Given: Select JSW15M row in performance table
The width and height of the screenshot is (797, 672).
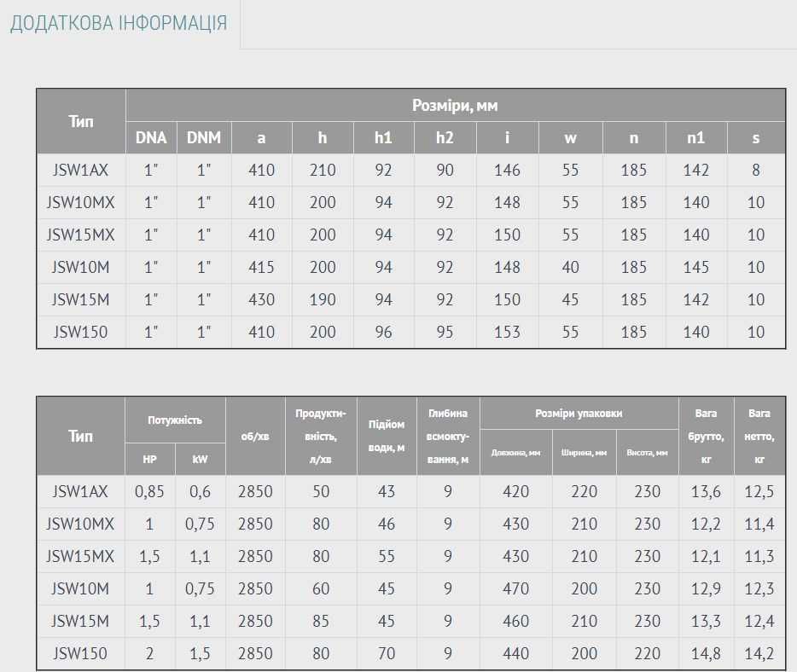Looking at the screenshot, I should (411, 621).
